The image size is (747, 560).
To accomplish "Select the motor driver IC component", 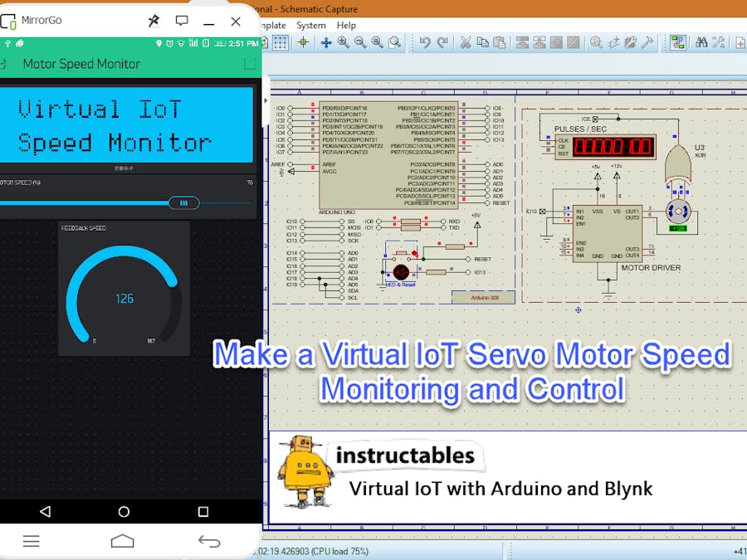I will click(608, 234).
